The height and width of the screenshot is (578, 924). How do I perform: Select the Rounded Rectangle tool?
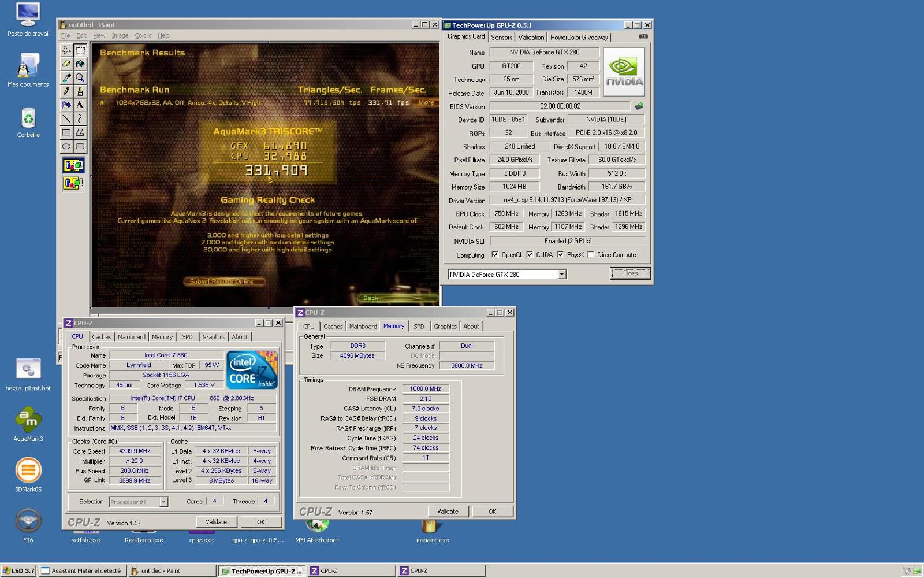(x=80, y=146)
